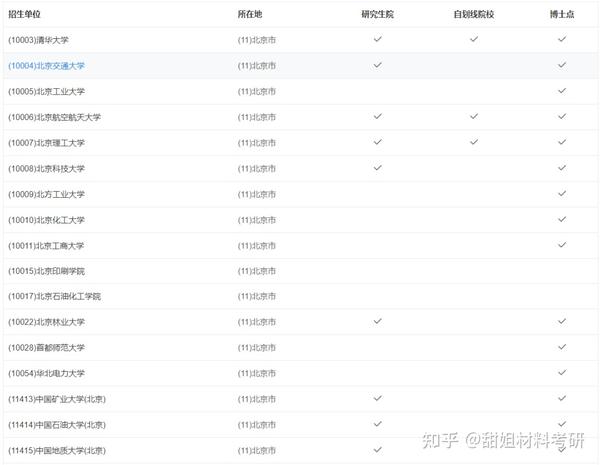Click the 所在地 column header

click(250, 14)
